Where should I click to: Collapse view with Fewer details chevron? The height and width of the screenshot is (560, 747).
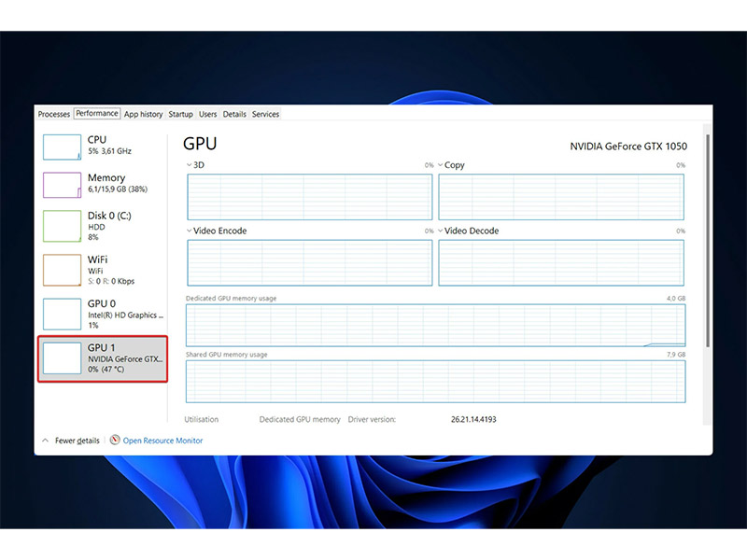point(45,441)
